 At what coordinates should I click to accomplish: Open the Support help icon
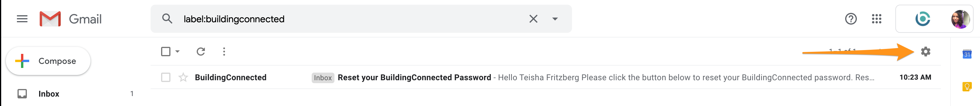coord(851,19)
